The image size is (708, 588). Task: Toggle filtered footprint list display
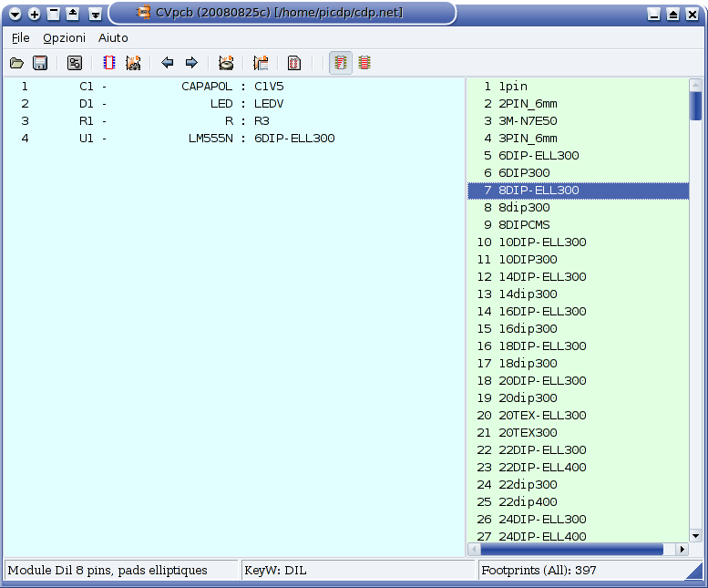coord(341,63)
